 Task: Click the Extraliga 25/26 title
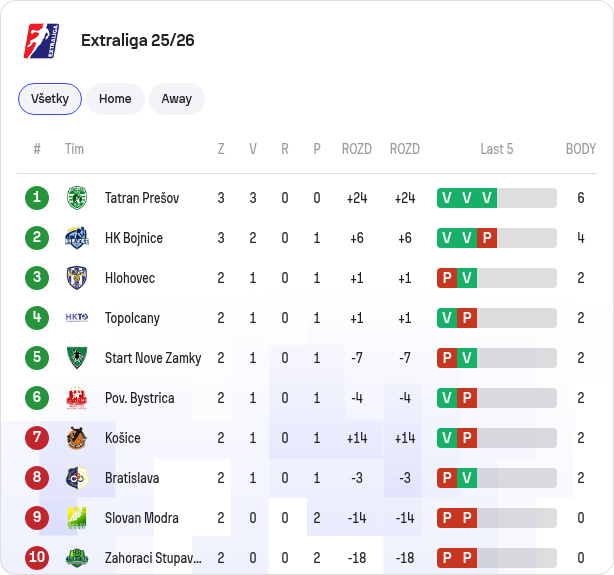click(x=137, y=40)
